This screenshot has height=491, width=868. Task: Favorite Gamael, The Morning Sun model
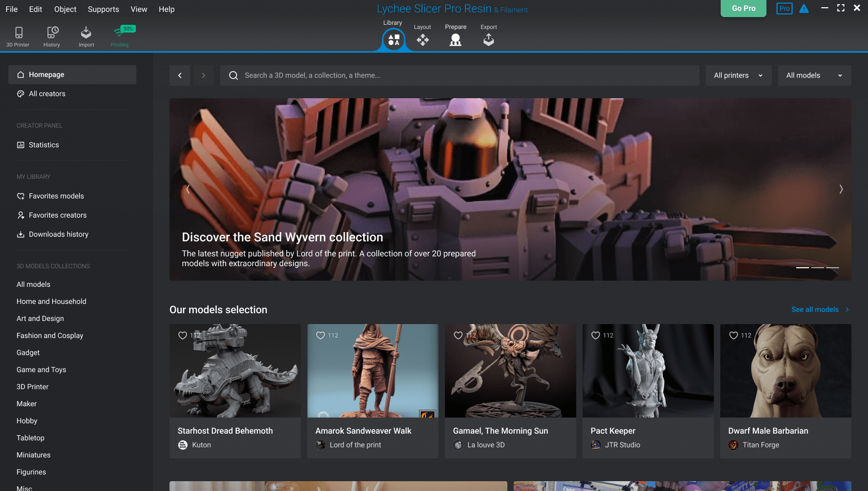(458, 335)
